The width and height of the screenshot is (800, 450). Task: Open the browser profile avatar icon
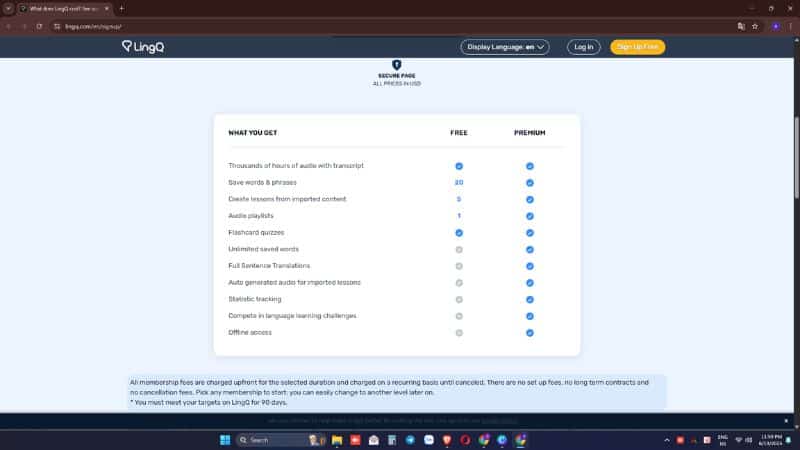(775, 26)
